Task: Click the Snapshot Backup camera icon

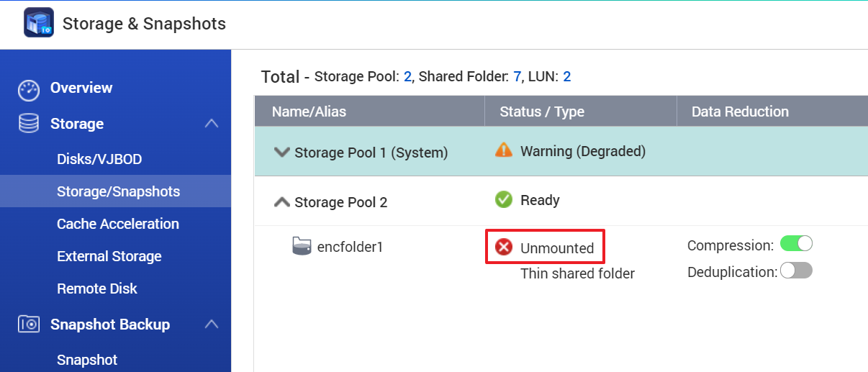Action: tap(29, 325)
